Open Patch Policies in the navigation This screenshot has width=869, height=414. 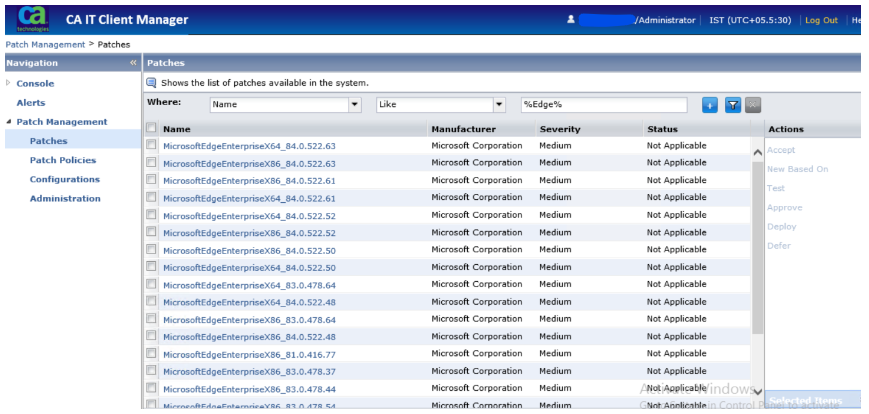(63, 160)
